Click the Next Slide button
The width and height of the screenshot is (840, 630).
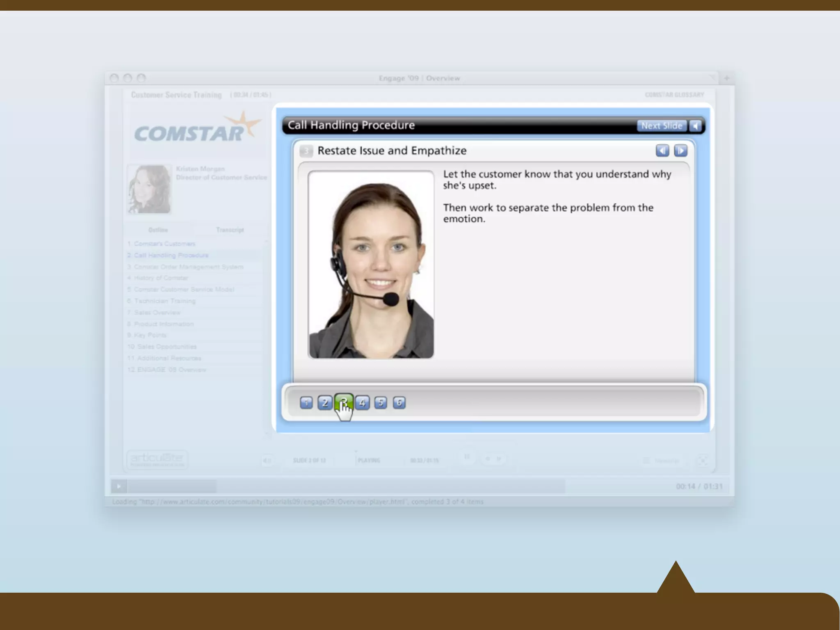[661, 126]
